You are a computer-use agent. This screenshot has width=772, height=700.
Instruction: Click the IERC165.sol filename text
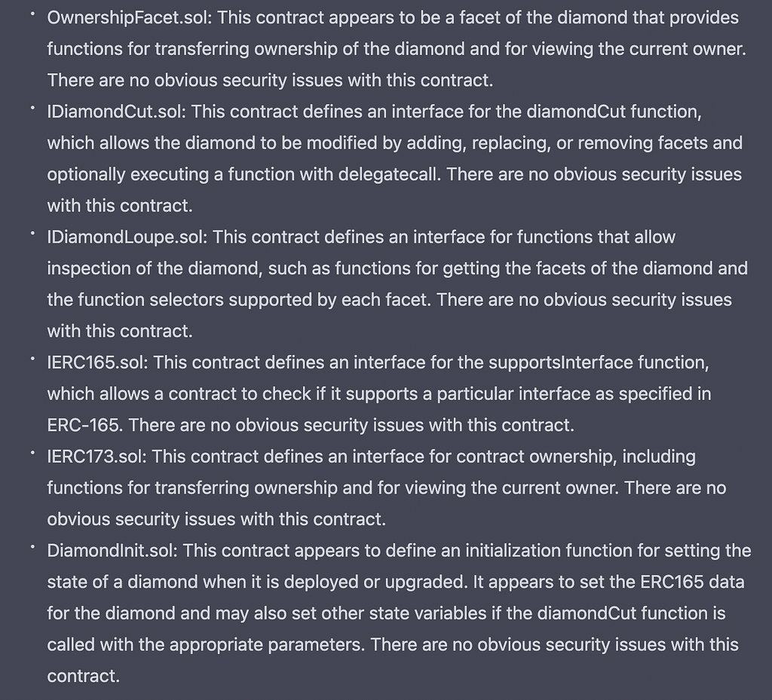(x=97, y=362)
